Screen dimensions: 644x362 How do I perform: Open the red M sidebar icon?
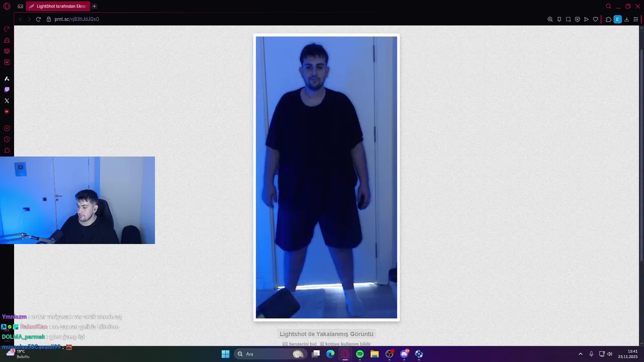[x=7, y=62]
